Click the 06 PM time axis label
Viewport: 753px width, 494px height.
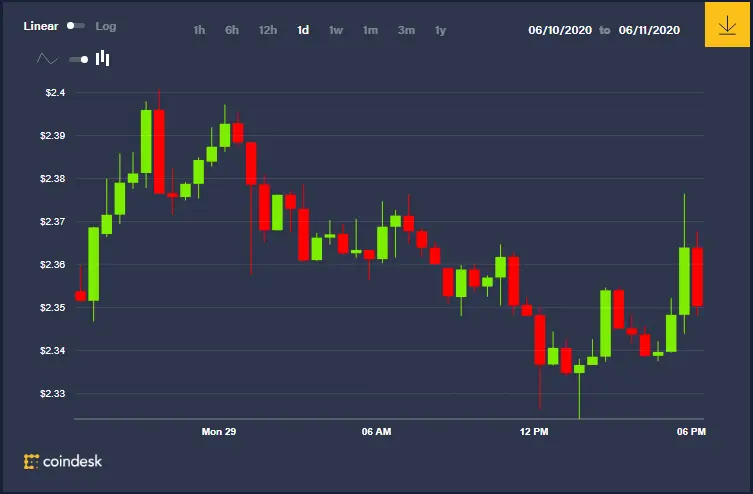pos(692,432)
